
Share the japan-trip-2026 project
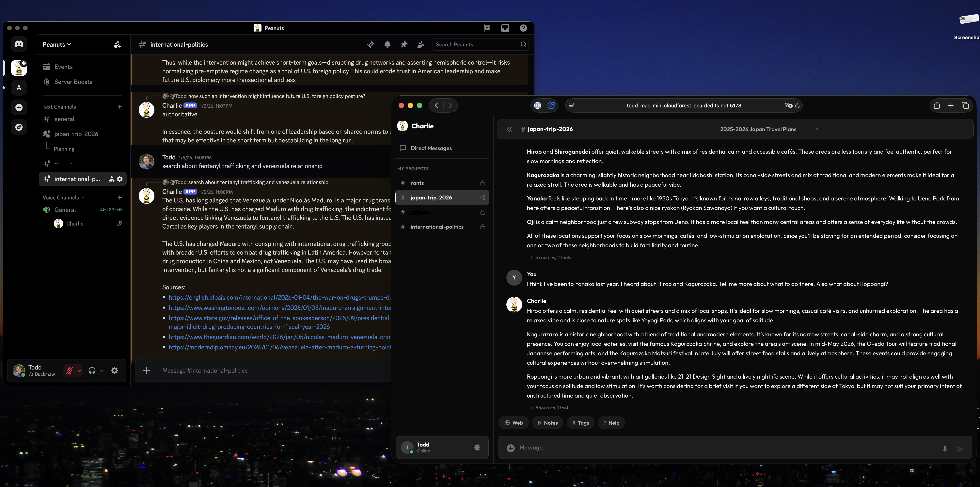(482, 197)
